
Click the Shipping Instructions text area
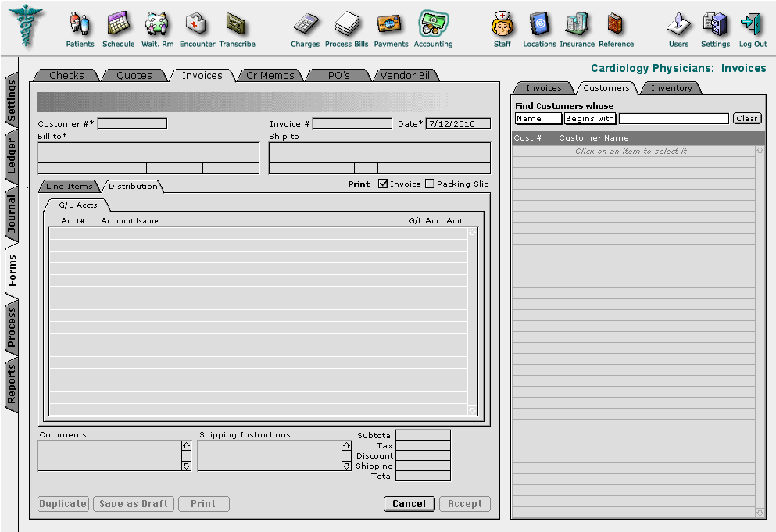270,455
